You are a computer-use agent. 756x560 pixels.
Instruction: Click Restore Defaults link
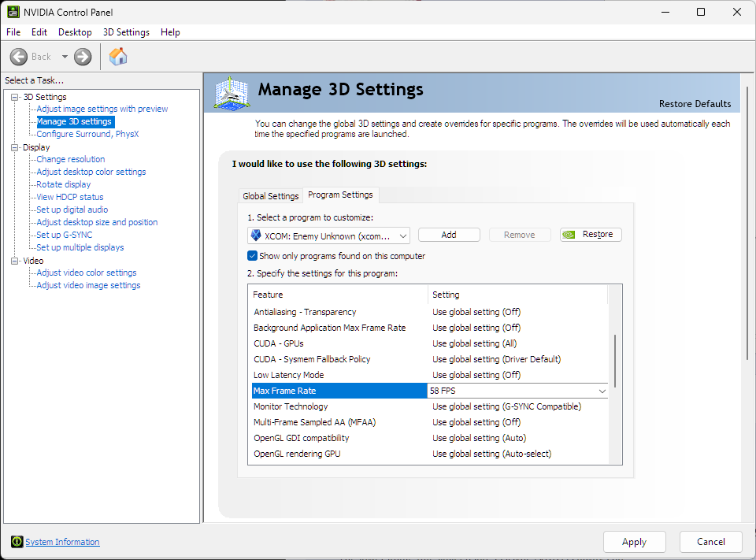[x=695, y=104]
